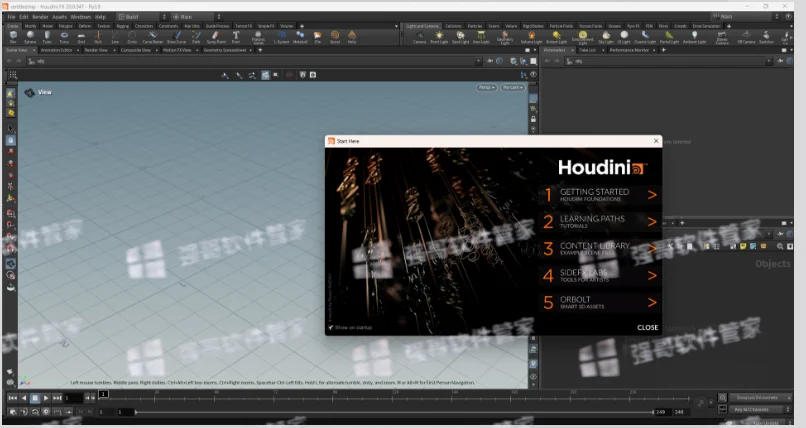Select the Torus shelf tool
This screenshot has height=428, width=806.
tap(64, 37)
